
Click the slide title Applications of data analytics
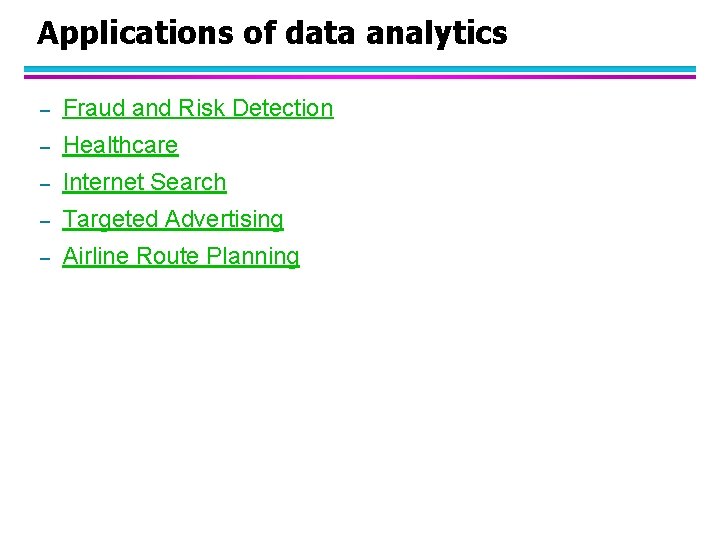click(272, 34)
